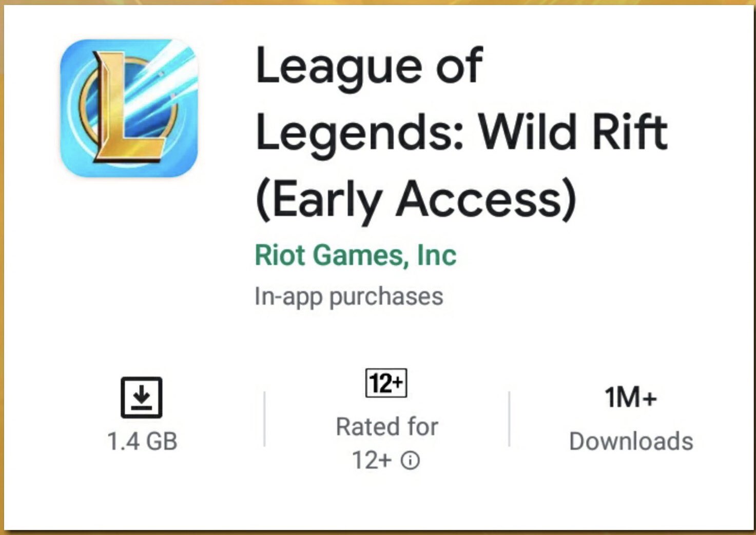Click the Downloads label
756x535 pixels.
coord(631,442)
